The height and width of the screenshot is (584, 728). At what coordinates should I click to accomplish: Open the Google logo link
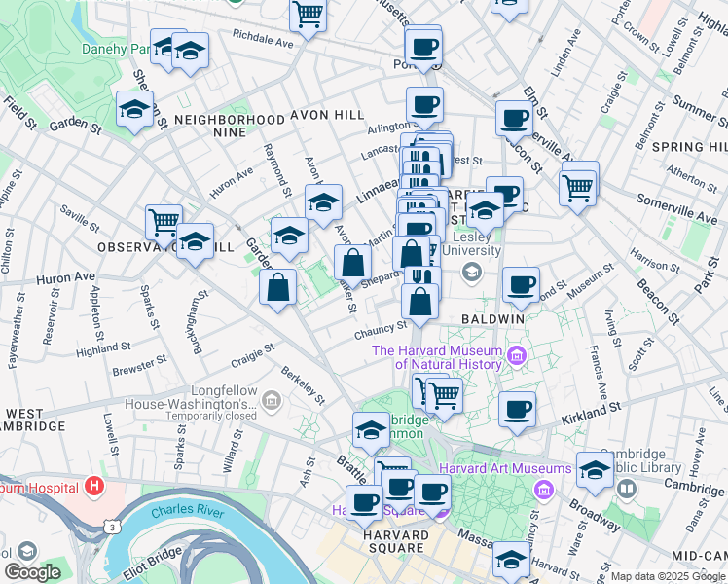click(x=32, y=572)
